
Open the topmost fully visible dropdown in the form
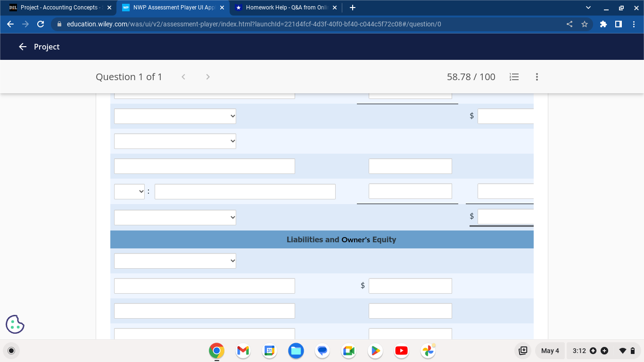coord(175,116)
